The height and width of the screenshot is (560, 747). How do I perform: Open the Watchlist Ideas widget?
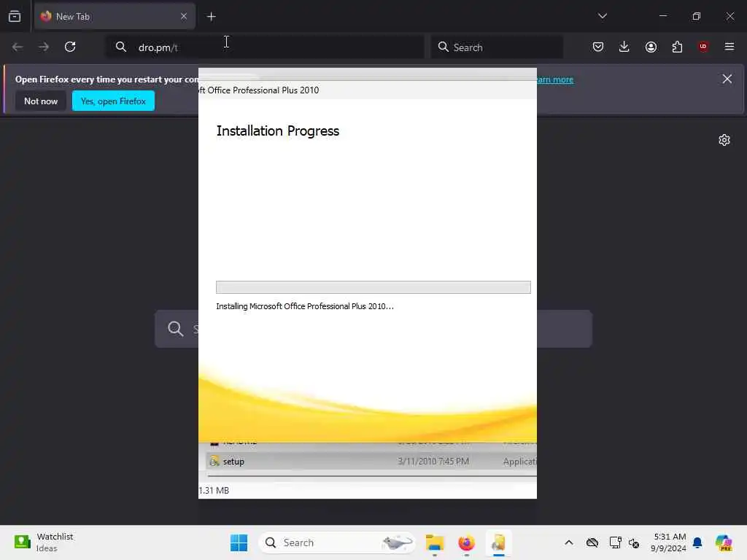tap(44, 542)
